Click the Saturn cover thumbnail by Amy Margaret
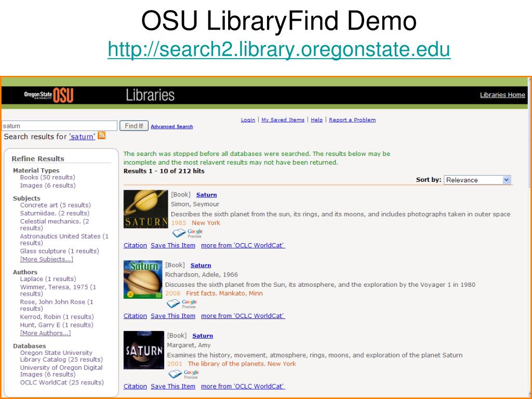 click(144, 350)
